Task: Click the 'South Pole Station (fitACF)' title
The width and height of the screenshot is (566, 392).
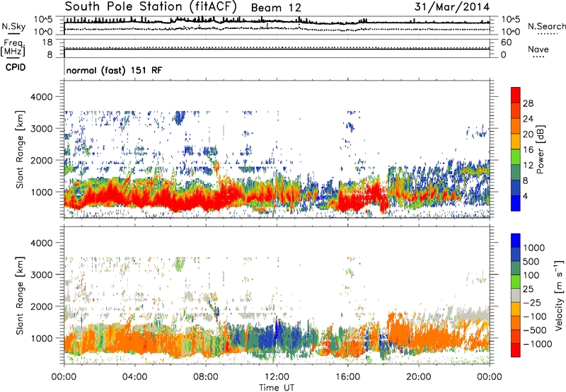Action: coord(151,7)
